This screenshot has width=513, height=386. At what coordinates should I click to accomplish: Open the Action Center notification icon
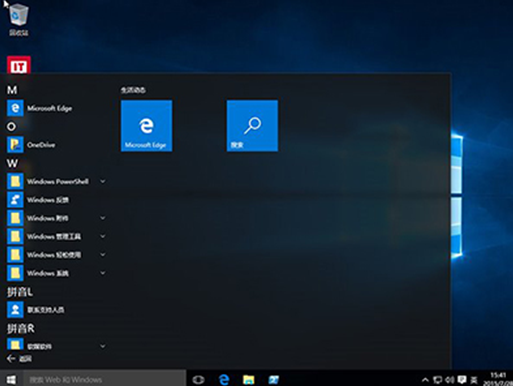462,380
